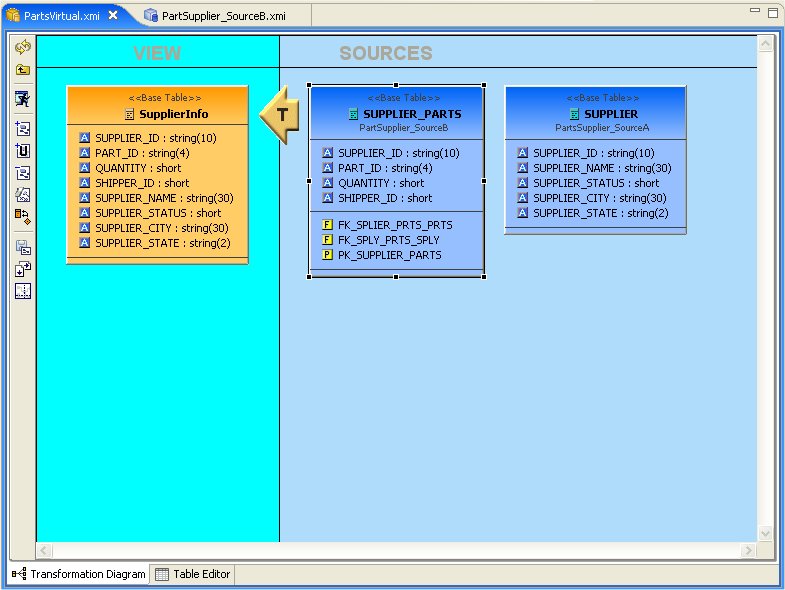Click the SUPPLIER_PARTS table icon
This screenshot has height=590, width=785.
pos(353,114)
